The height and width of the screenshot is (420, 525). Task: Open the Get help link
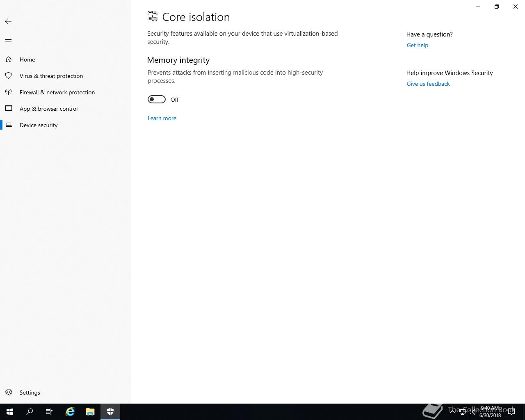(418, 45)
